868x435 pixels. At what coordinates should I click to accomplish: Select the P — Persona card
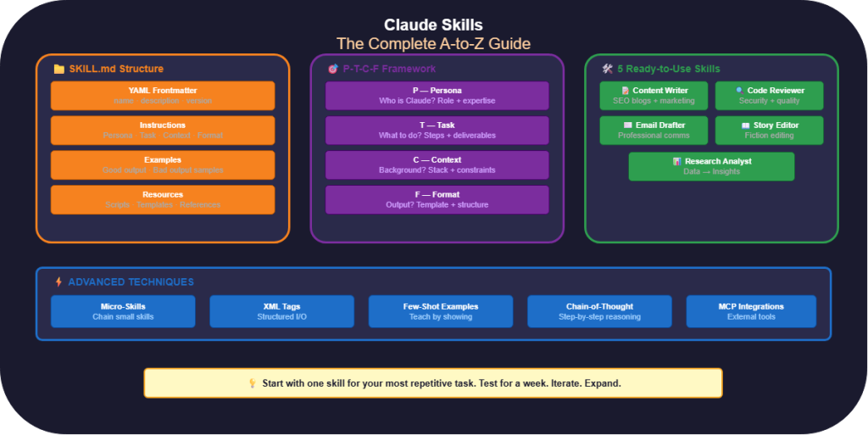pyautogui.click(x=437, y=96)
